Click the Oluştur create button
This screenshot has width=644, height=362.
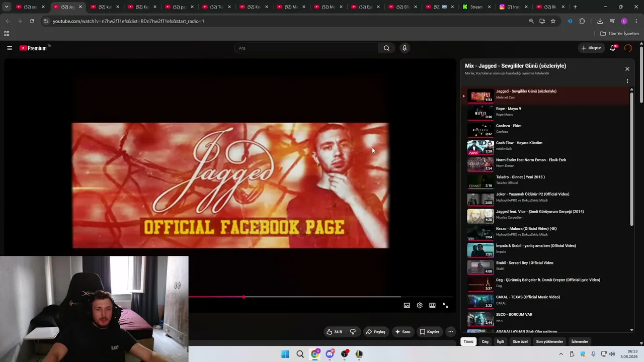[591, 48]
